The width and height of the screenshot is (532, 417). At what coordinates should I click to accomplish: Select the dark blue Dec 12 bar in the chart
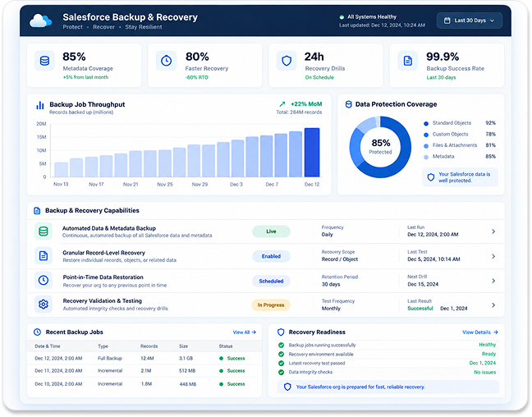(x=312, y=153)
